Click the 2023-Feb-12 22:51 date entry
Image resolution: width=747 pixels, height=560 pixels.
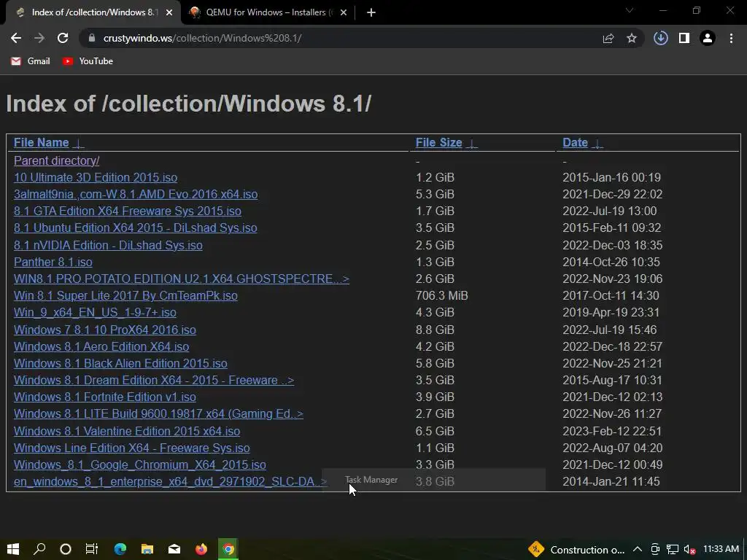pyautogui.click(x=612, y=431)
